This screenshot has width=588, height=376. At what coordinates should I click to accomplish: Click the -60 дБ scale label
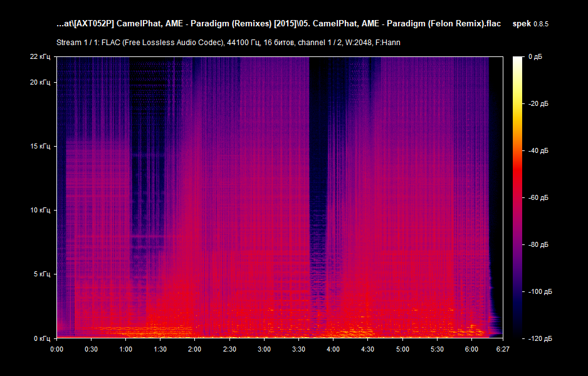[x=538, y=197]
